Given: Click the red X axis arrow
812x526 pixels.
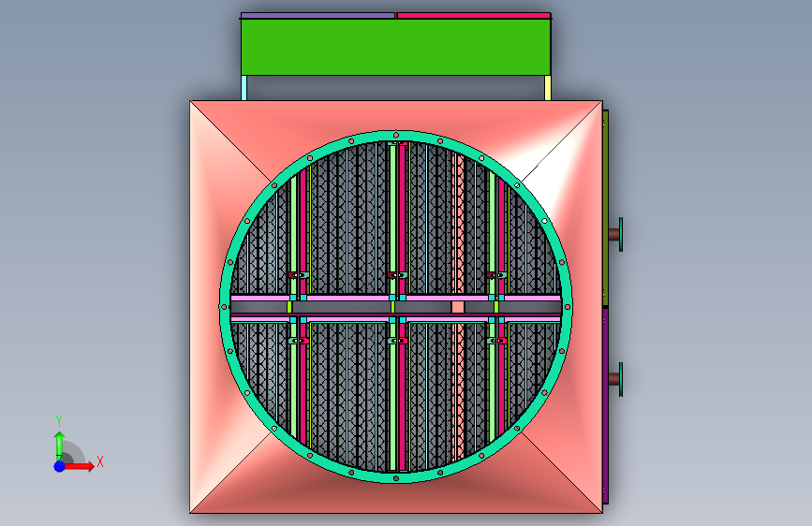Looking at the screenshot, I should click(x=79, y=466).
